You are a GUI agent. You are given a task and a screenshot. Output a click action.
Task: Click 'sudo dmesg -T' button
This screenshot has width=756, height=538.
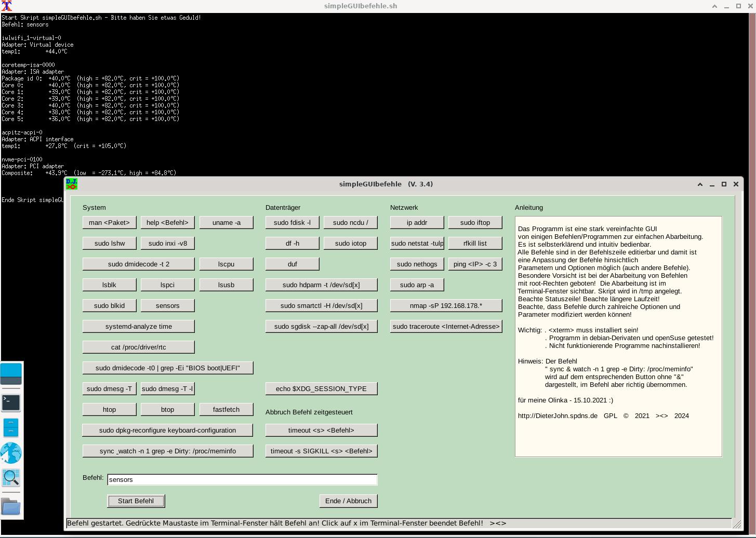pos(110,388)
